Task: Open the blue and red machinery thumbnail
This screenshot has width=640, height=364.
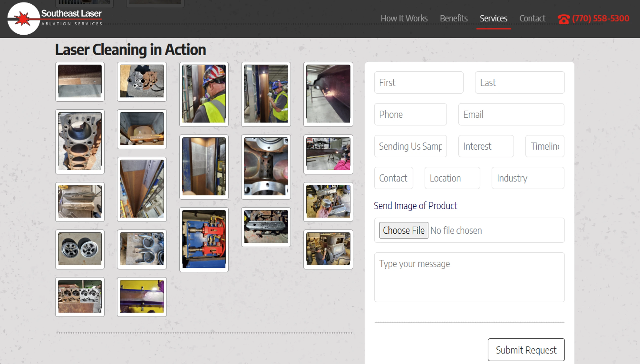Action: pos(204,239)
